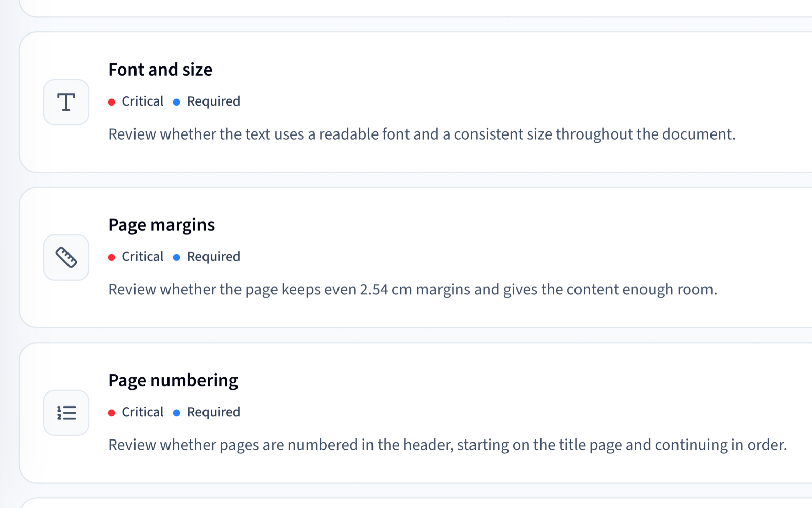Select the Critical label under Font and size
Viewport: 812px width, 508px height.
click(143, 101)
